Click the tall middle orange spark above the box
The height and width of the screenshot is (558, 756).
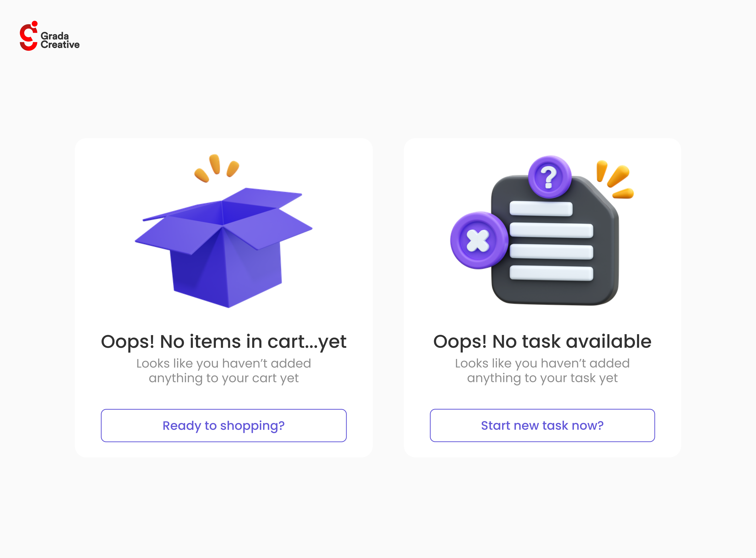215,164
